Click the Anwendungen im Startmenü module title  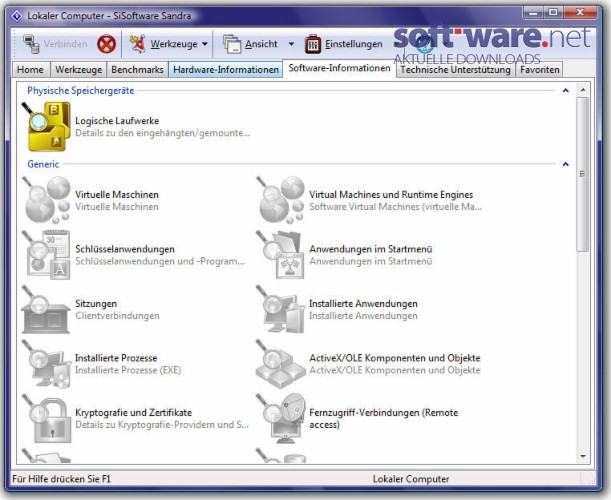pos(371,249)
